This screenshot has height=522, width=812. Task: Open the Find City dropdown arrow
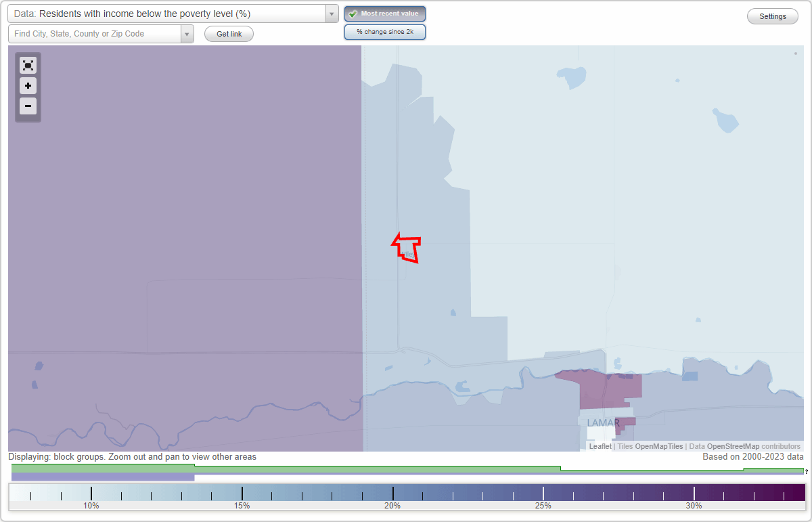pyautogui.click(x=187, y=34)
